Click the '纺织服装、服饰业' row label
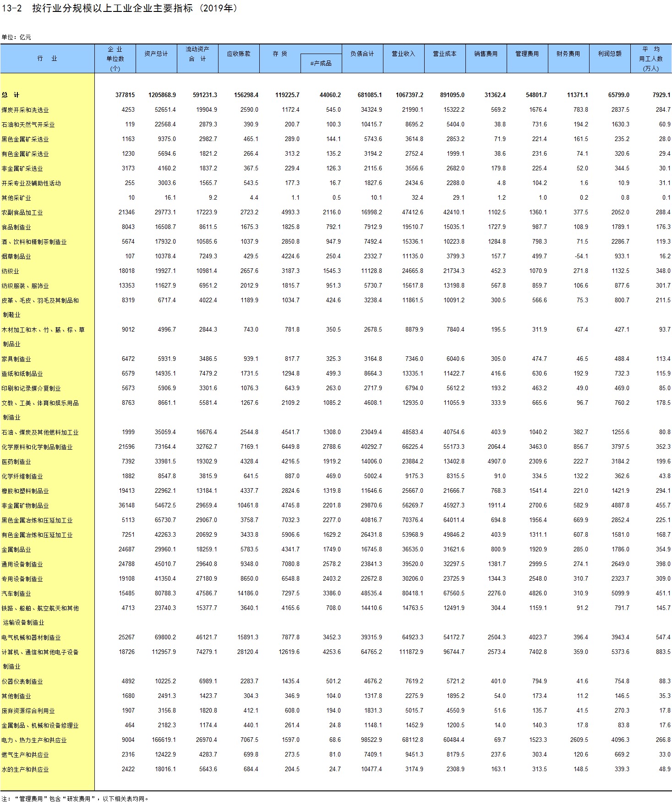The image size is (672, 806). [x=25, y=286]
